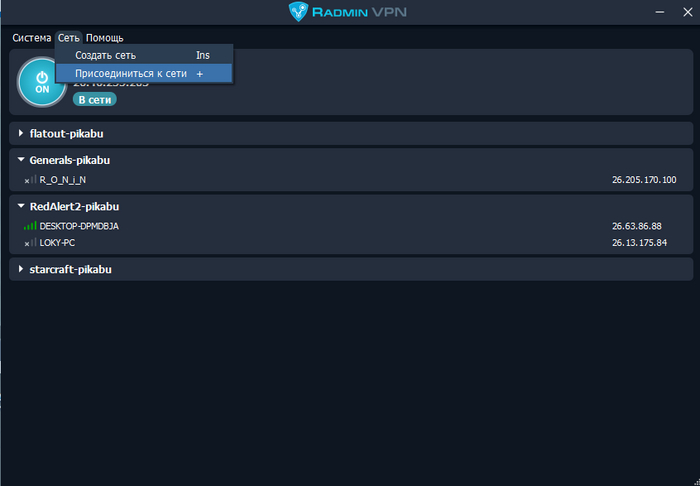Select the flatout-pikabu network name

pos(67,133)
